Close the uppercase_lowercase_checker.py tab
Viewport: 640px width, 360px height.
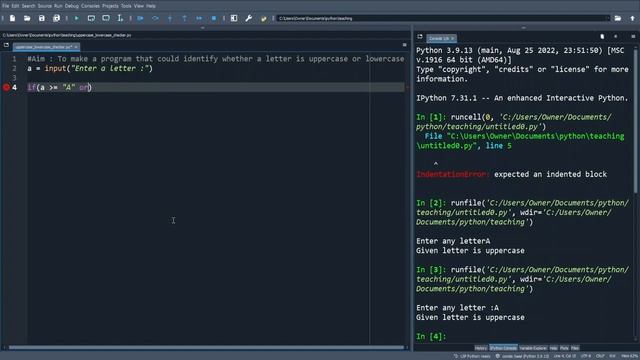[x=76, y=47]
